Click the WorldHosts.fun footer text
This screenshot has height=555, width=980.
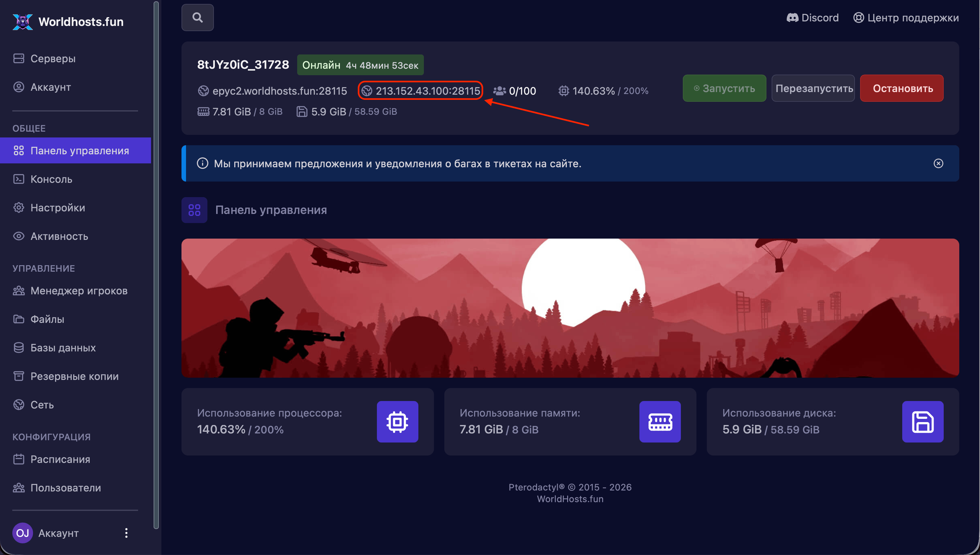point(570,499)
